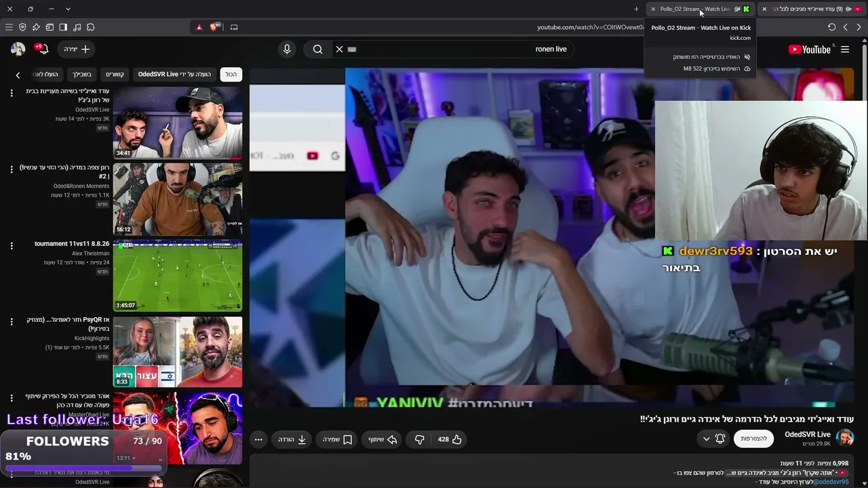
Task: Open the browser main menu (hamburger icon)
Action: 9,27
